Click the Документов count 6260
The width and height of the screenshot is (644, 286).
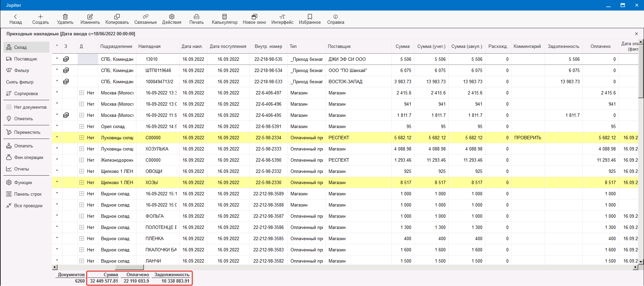click(x=80, y=281)
